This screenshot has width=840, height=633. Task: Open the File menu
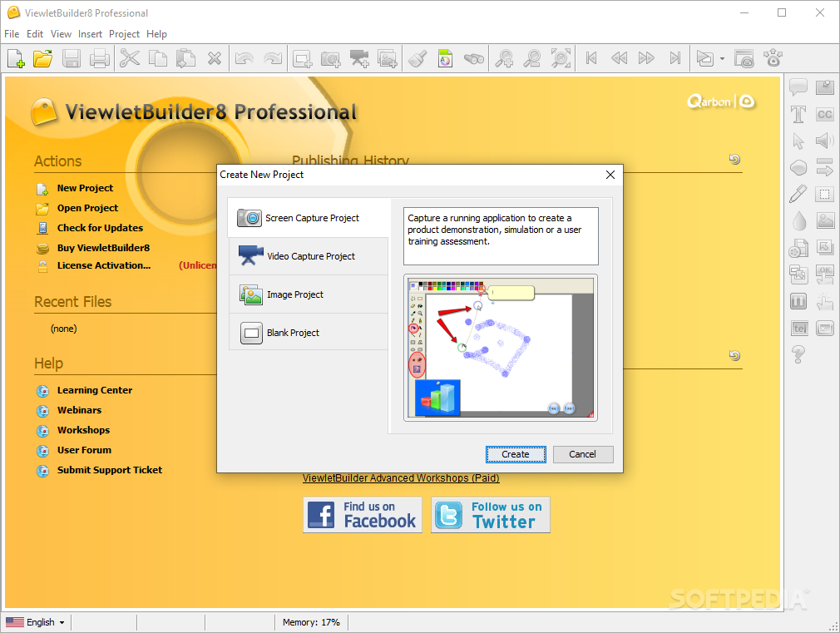pos(12,34)
